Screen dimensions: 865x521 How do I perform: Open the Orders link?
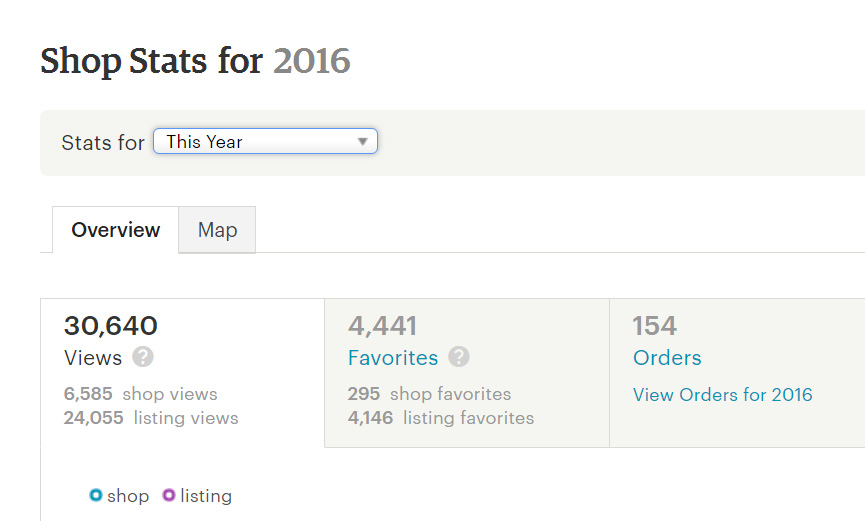(x=667, y=358)
